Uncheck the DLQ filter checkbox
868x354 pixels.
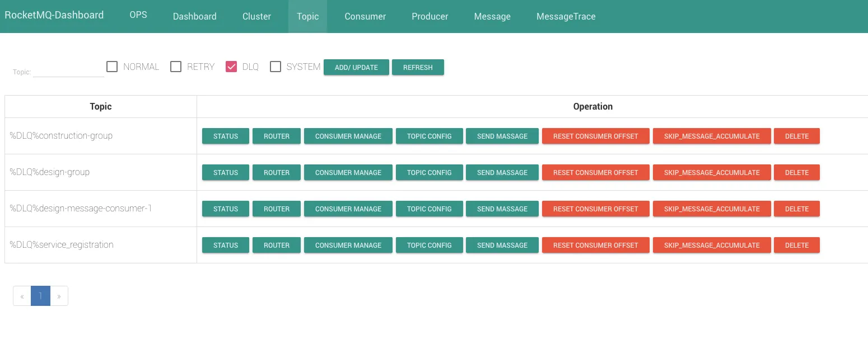pyautogui.click(x=231, y=67)
